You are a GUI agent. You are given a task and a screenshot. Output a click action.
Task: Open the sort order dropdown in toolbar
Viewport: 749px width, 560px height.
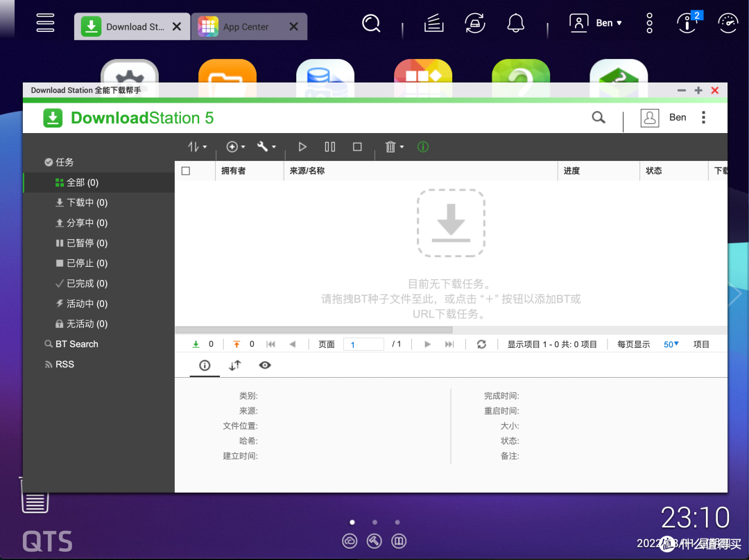click(197, 146)
